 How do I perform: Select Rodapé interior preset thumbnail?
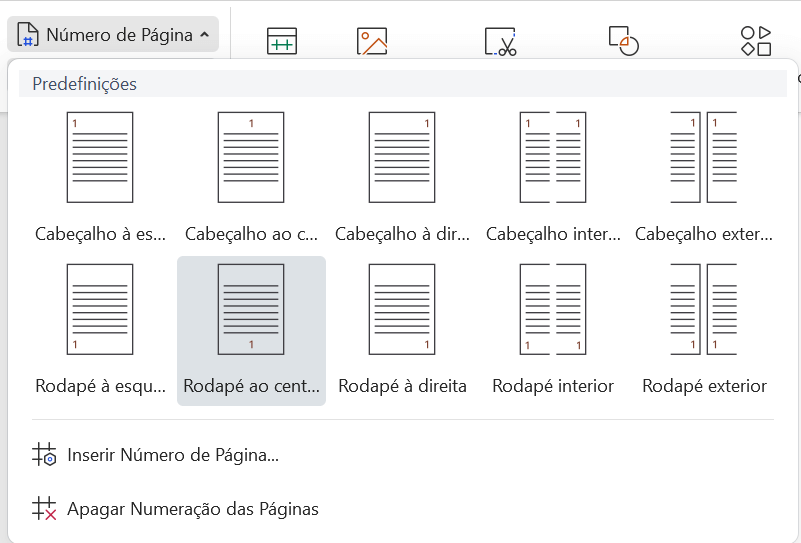click(x=553, y=309)
